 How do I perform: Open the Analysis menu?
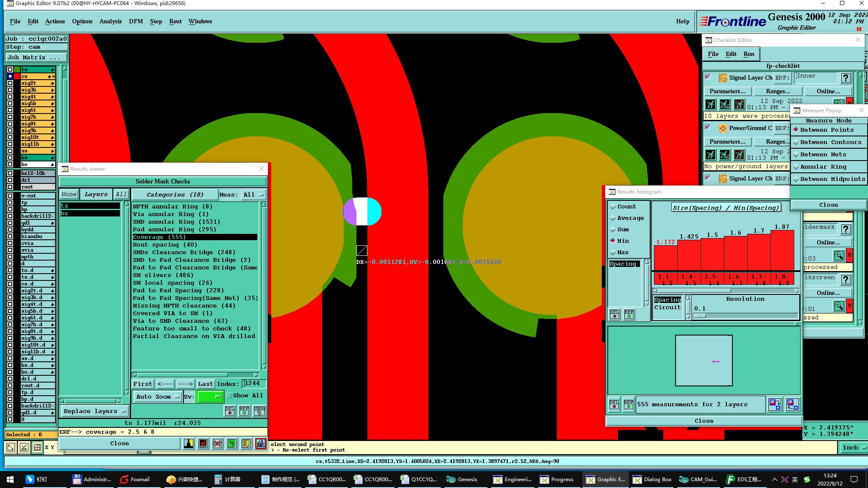pos(110,21)
